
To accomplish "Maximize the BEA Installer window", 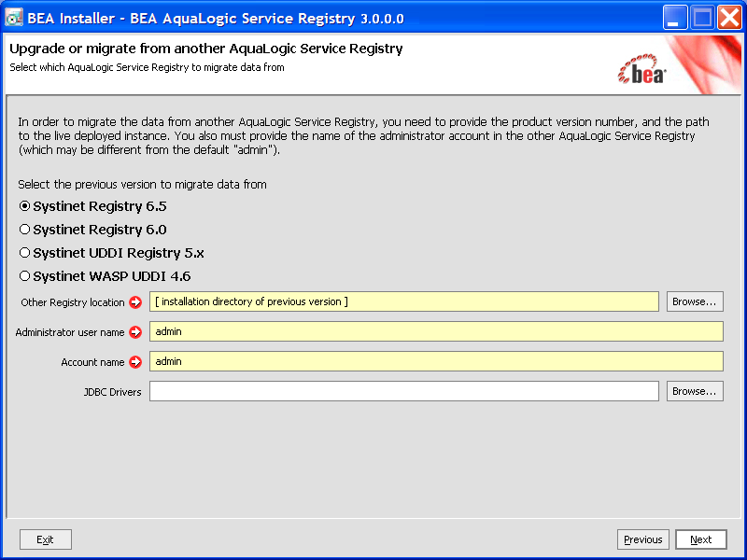I will (702, 18).
